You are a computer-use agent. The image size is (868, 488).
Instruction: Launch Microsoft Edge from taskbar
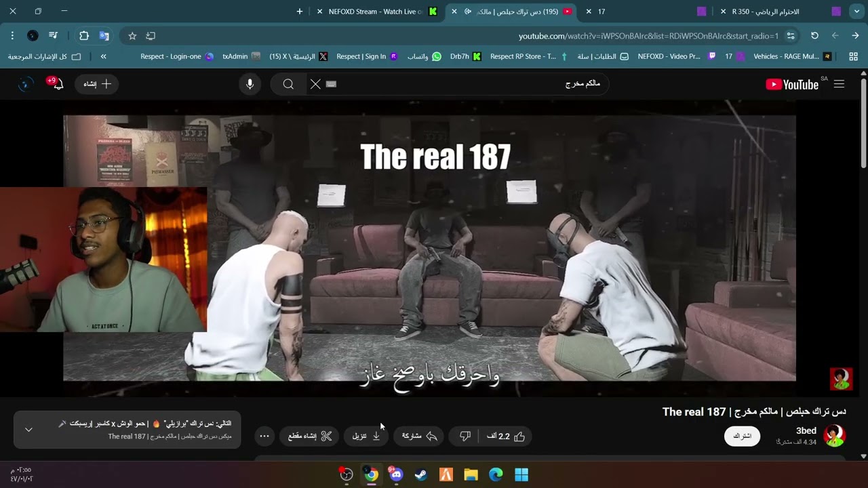pos(496,474)
